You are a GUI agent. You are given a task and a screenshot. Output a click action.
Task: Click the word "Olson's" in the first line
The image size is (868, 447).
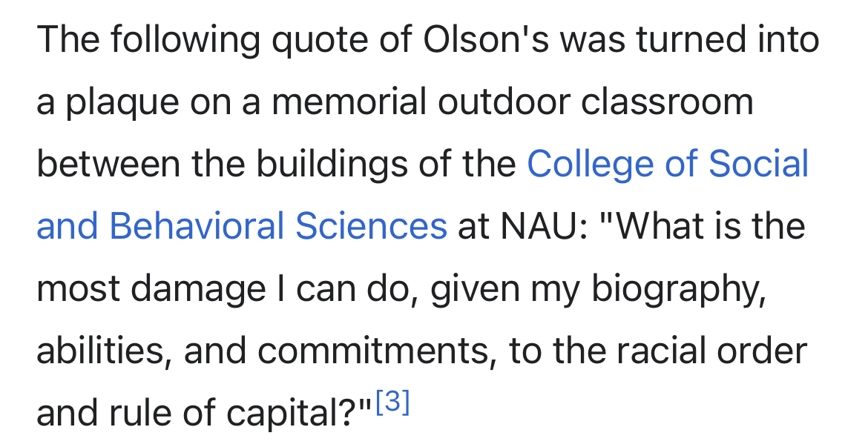click(x=485, y=40)
